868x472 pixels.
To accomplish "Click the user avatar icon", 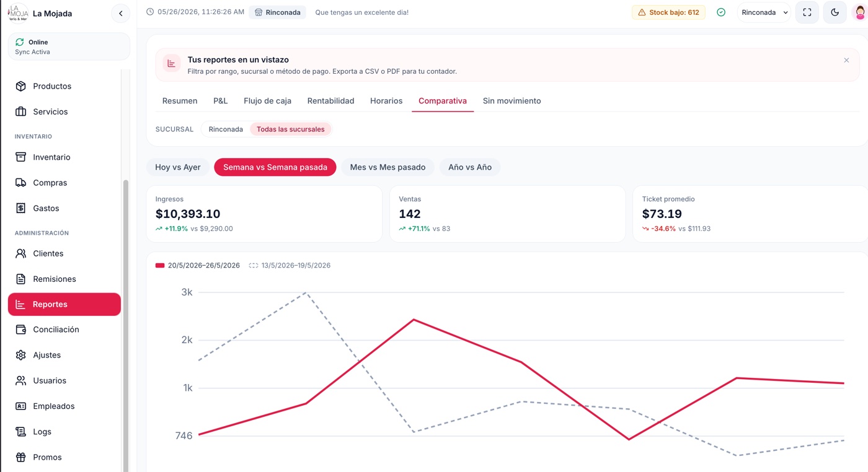I will [x=860, y=12].
